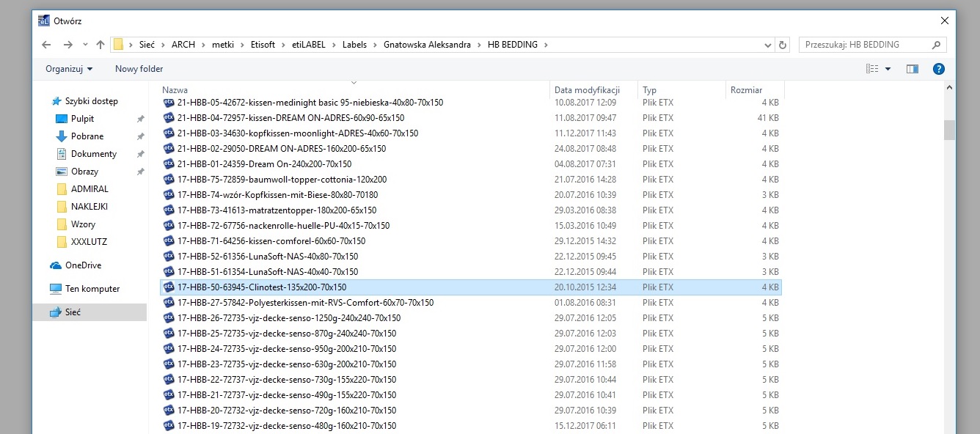The image size is (980, 434).
Task: Open NAKLEJKI folder in sidebar
Action: tap(89, 206)
